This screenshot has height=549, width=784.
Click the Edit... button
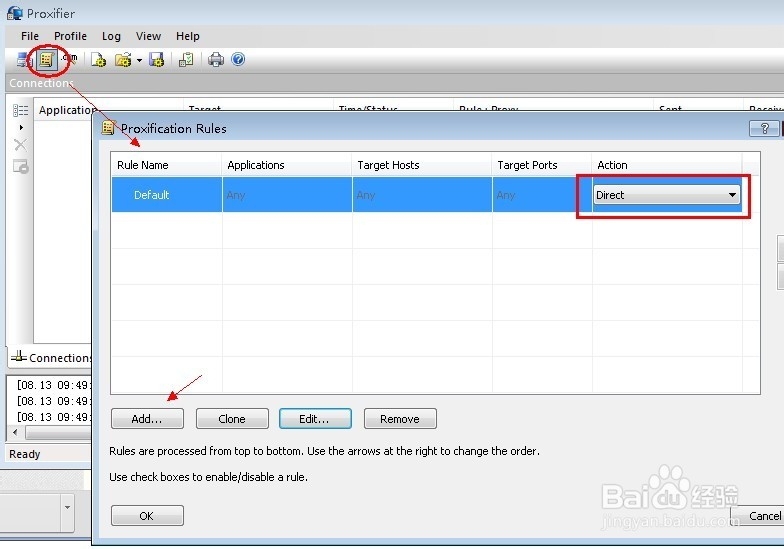pyautogui.click(x=315, y=418)
